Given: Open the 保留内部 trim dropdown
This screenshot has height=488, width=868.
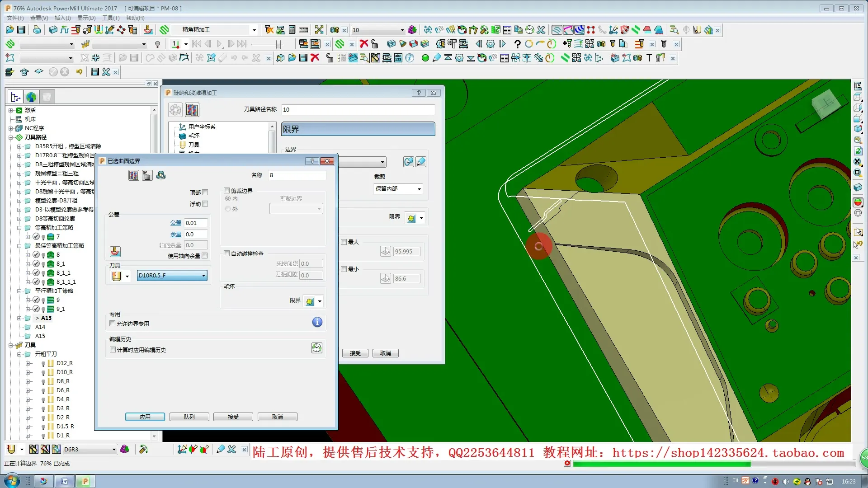Looking at the screenshot, I should (419, 189).
